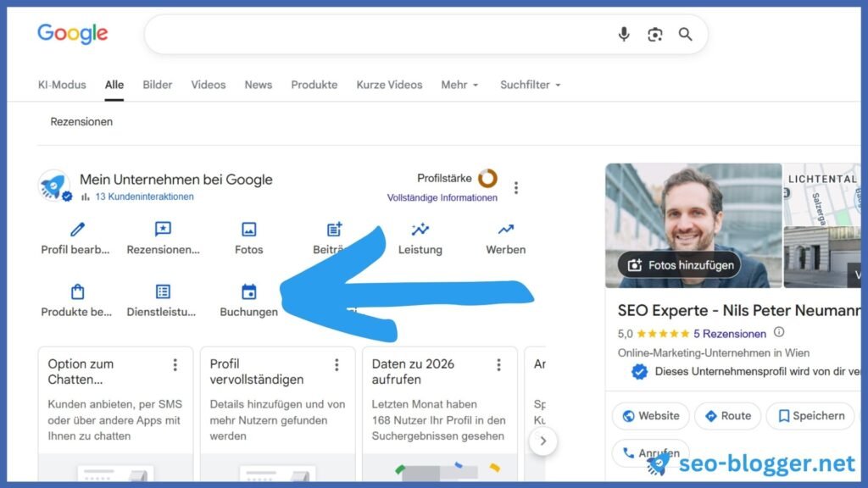The width and height of the screenshot is (868, 488).
Task: Click the blue verified badge icon
Action: pyautogui.click(x=639, y=372)
